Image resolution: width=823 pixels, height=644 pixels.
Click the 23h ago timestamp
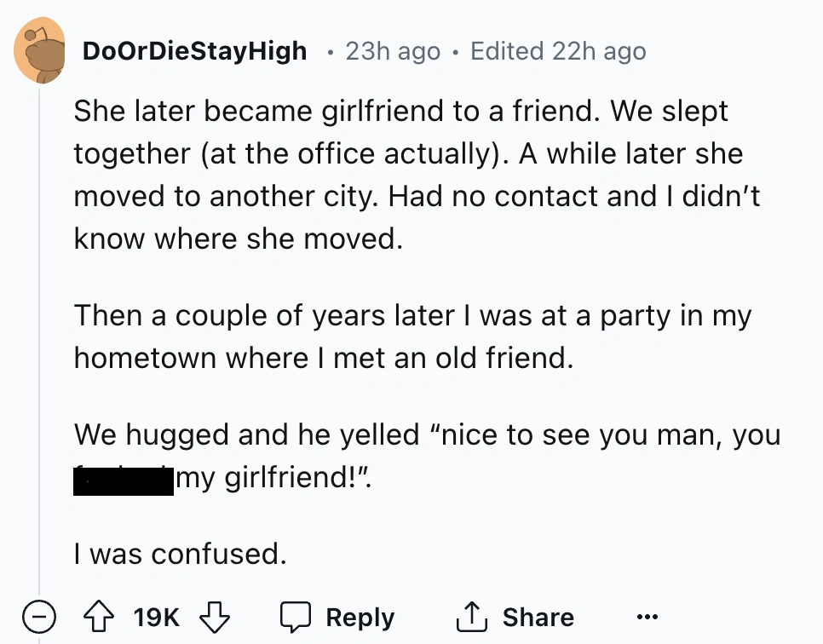pos(392,50)
